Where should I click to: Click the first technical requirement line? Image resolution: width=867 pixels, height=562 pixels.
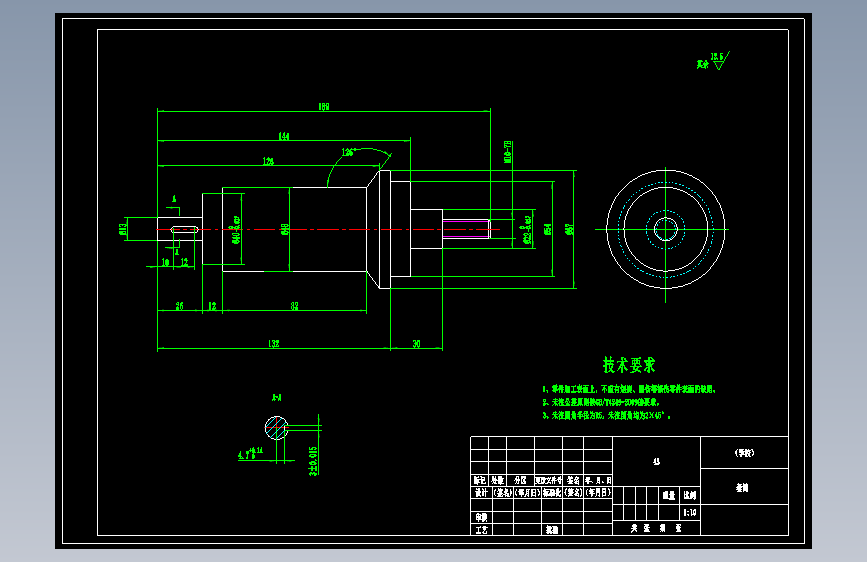[629, 389]
